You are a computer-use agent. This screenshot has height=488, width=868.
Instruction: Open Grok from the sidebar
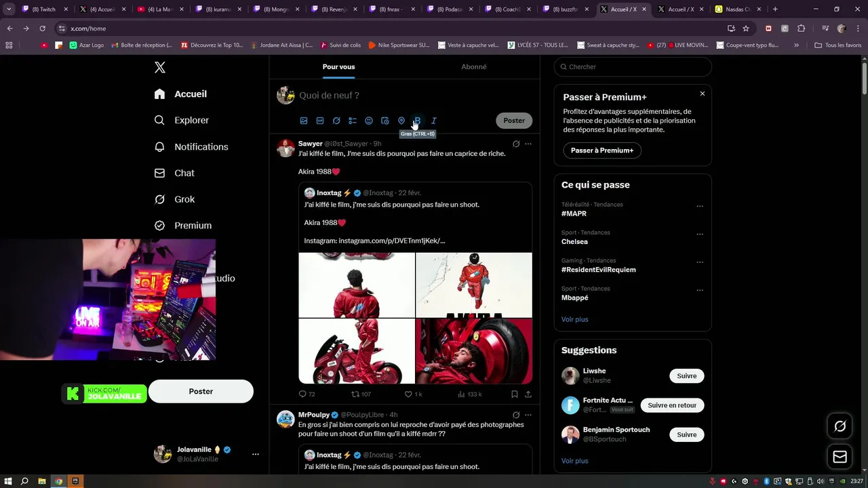(175, 199)
